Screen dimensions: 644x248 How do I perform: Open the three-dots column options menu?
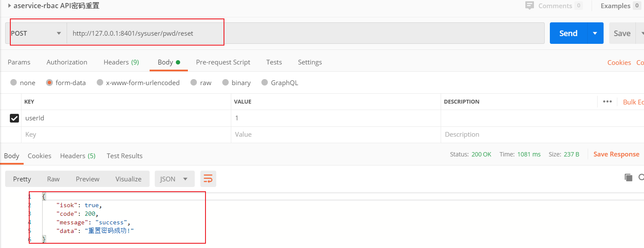coord(607,102)
